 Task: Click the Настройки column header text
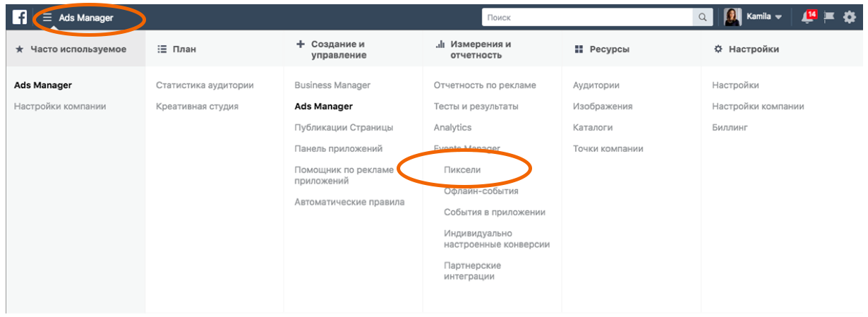(754, 49)
